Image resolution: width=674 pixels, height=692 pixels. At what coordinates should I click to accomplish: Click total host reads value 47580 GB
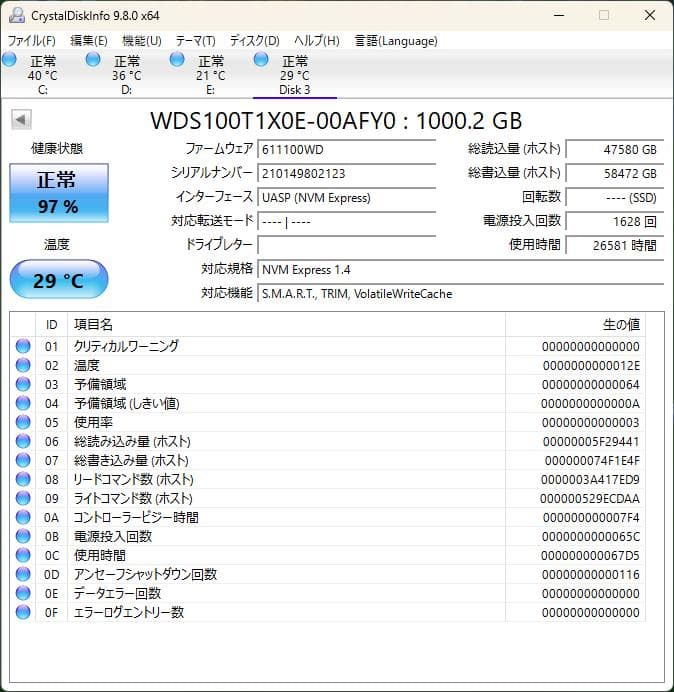coord(615,149)
